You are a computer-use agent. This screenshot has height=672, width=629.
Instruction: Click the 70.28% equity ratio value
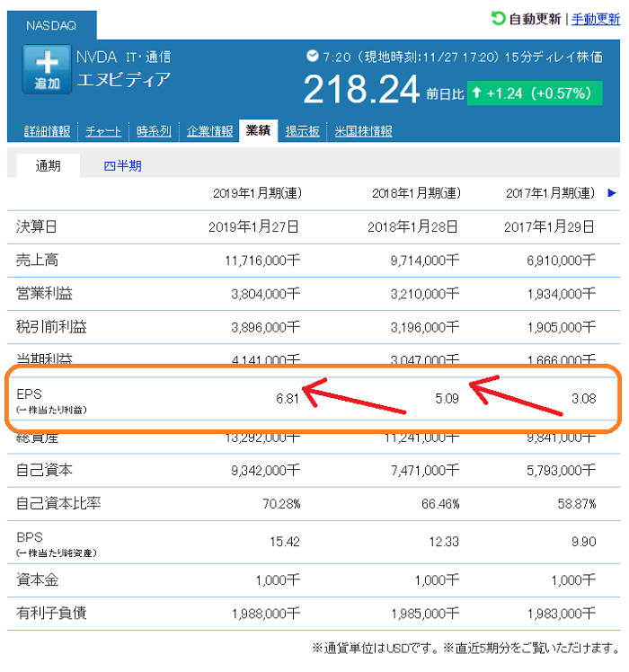tap(281, 504)
